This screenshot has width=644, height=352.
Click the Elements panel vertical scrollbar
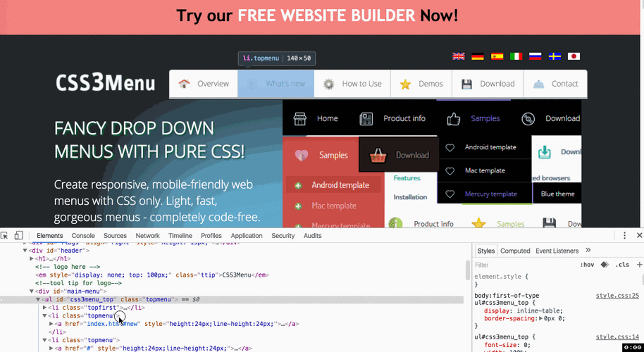point(467,270)
